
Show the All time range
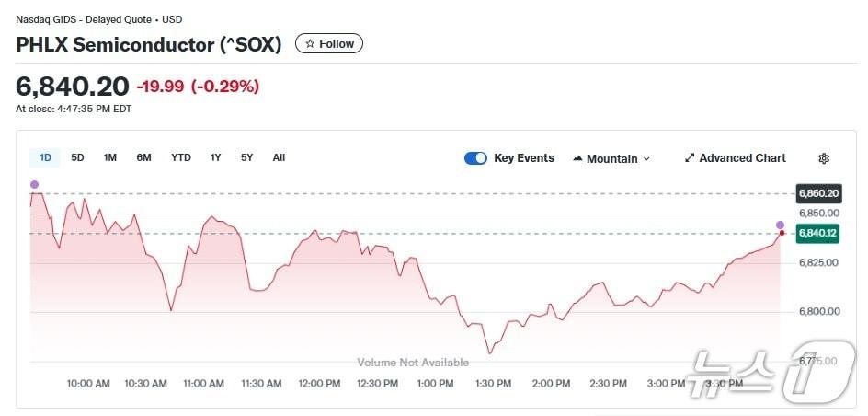[x=279, y=157]
